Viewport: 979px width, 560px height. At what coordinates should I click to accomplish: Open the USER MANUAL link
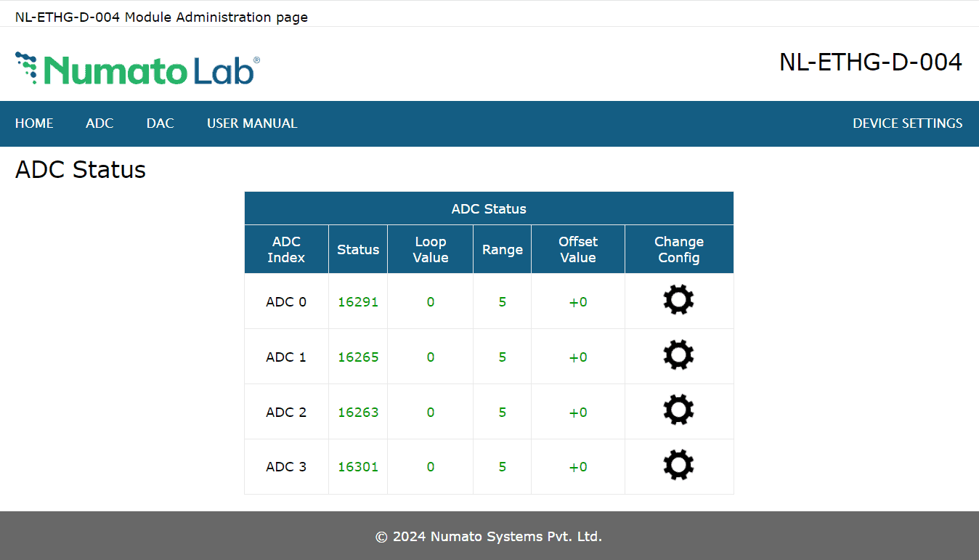[x=252, y=123]
